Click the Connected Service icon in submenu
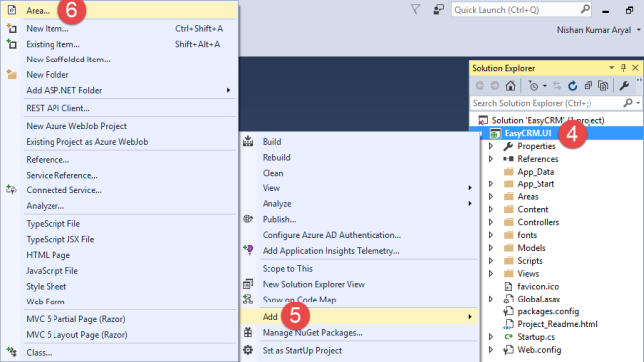This screenshot has height=362, width=644. pos(12,190)
